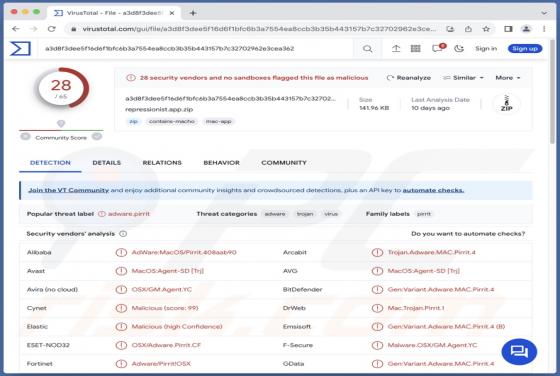Click the Avast detection warning icon
The height and width of the screenshot is (376, 560).
pos(121,271)
